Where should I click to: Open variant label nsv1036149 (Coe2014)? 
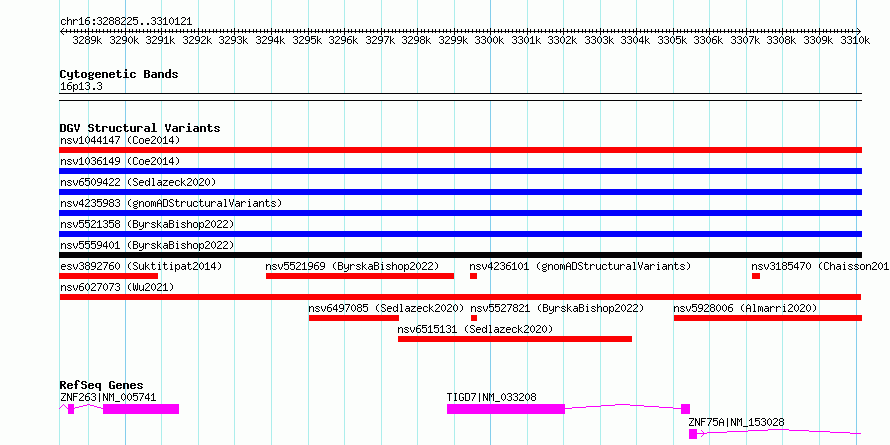tap(120, 161)
